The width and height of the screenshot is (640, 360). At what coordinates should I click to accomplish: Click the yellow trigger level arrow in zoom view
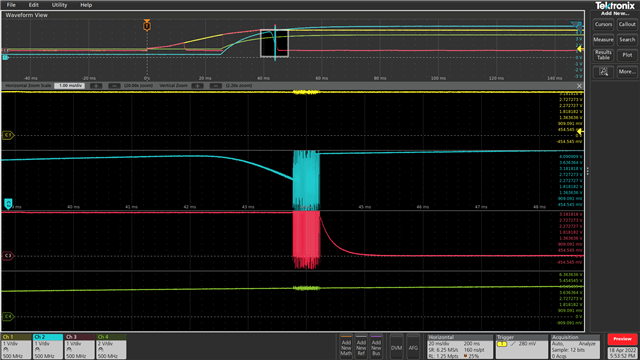coord(580,131)
